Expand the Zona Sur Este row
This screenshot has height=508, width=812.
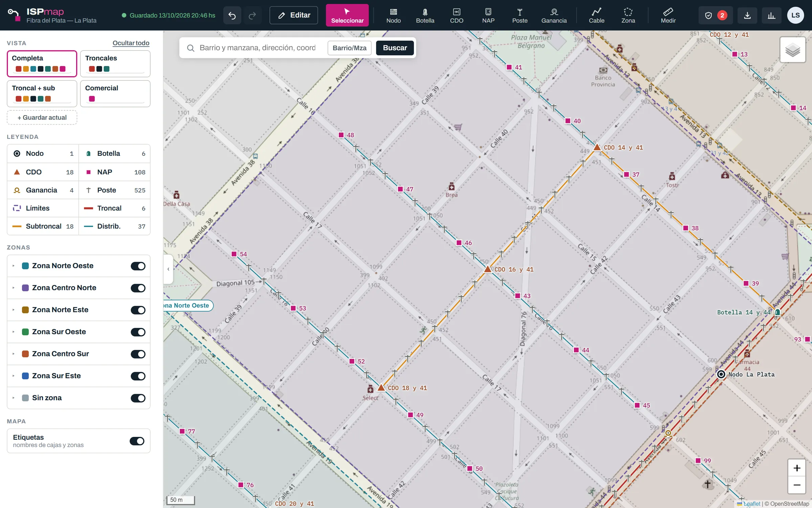(14, 376)
